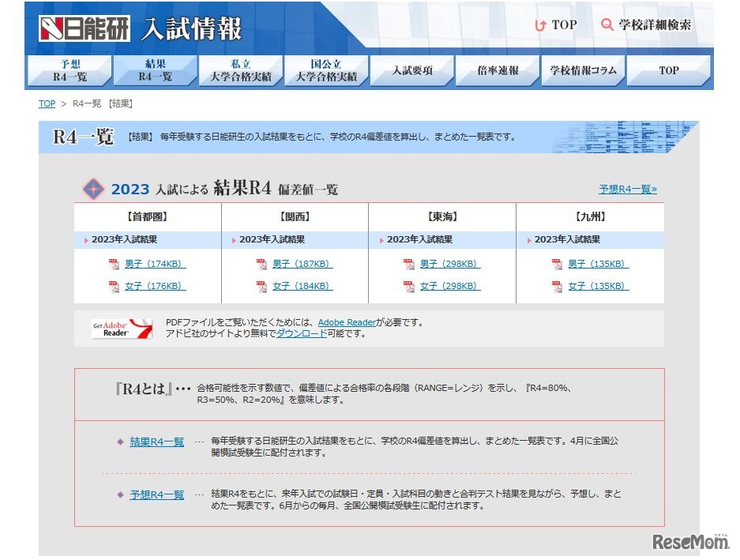This screenshot has height=560, width=740.
Task: Download 女子（176KB）from 首都圏 column
Action: [154, 286]
